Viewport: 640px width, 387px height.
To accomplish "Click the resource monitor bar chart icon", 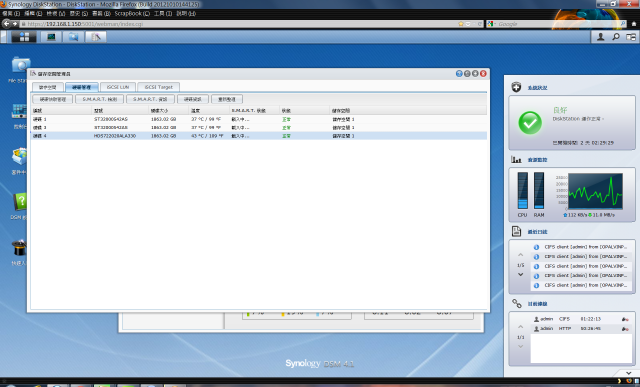I will (516, 159).
